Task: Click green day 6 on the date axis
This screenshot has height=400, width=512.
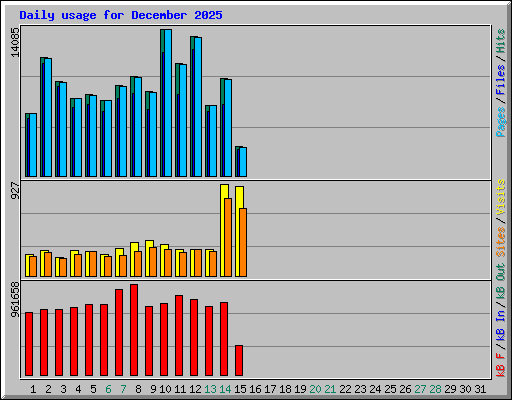Action: point(108,389)
